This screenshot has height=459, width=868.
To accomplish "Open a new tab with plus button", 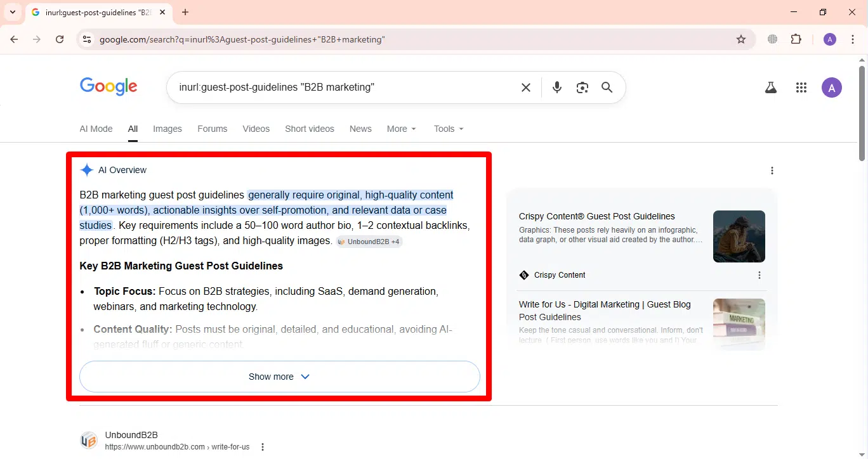I will (185, 12).
